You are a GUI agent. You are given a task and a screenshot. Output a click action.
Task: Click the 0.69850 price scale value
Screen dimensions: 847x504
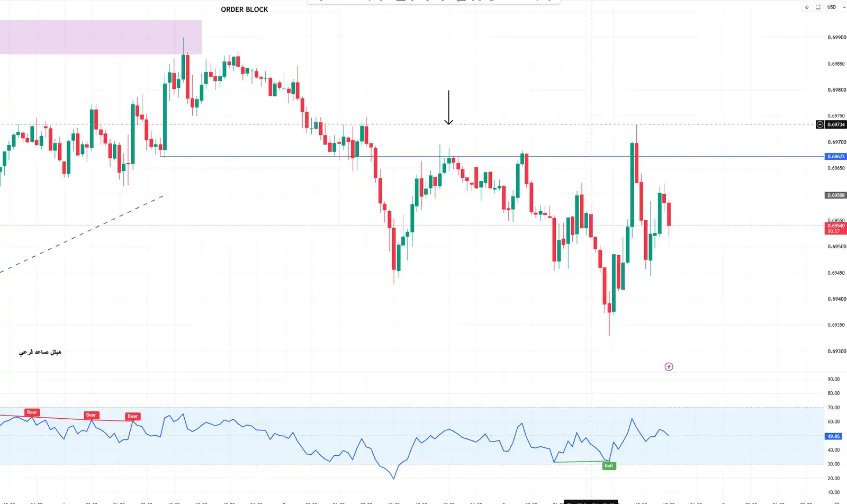836,64
